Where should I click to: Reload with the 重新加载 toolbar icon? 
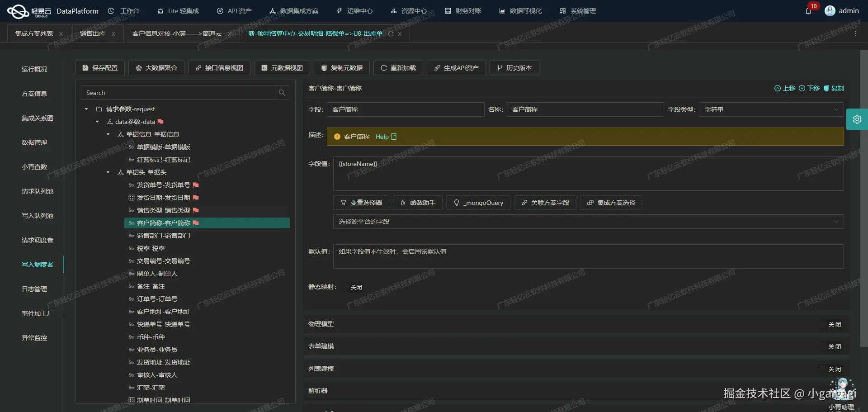coord(397,68)
